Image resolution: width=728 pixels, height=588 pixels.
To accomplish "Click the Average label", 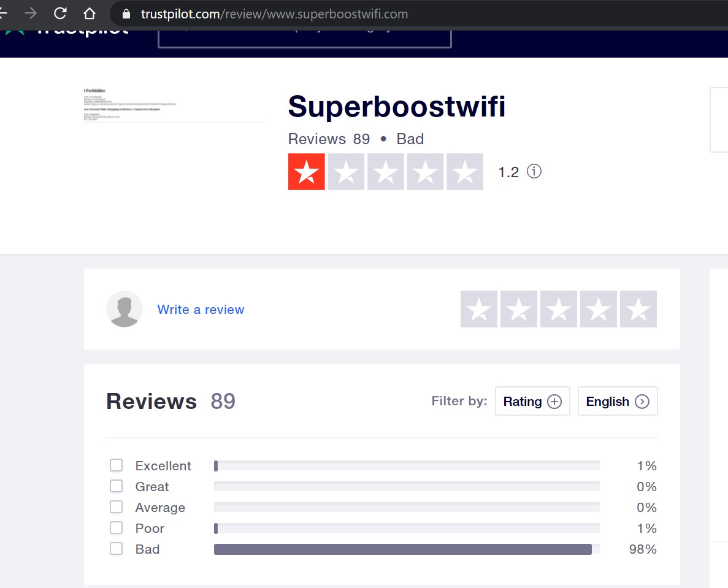I will (x=160, y=508).
